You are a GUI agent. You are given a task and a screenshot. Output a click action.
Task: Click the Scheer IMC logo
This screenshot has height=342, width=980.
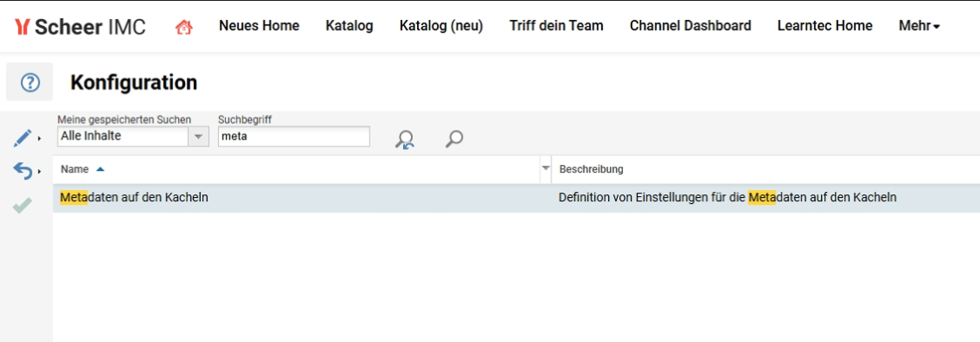[x=80, y=27]
